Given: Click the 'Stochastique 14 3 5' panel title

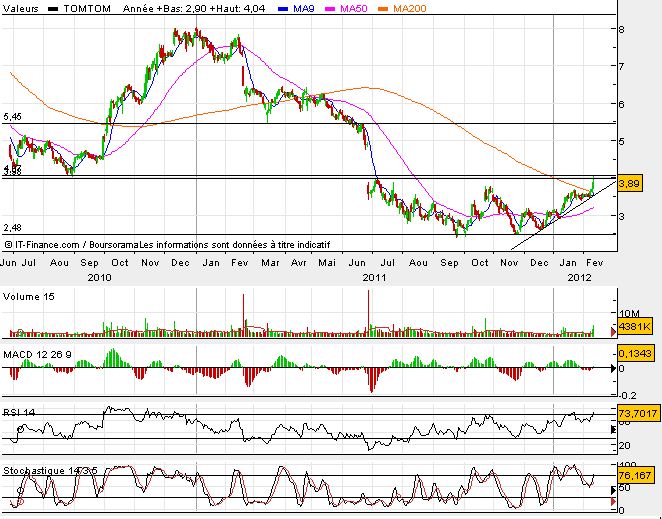Looking at the screenshot, I should pos(51,470).
